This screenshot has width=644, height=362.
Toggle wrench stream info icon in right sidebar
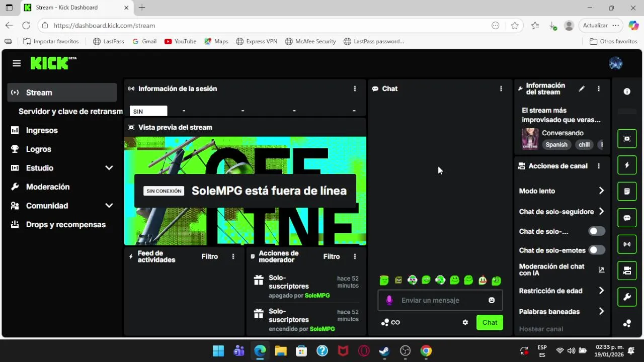627,297
